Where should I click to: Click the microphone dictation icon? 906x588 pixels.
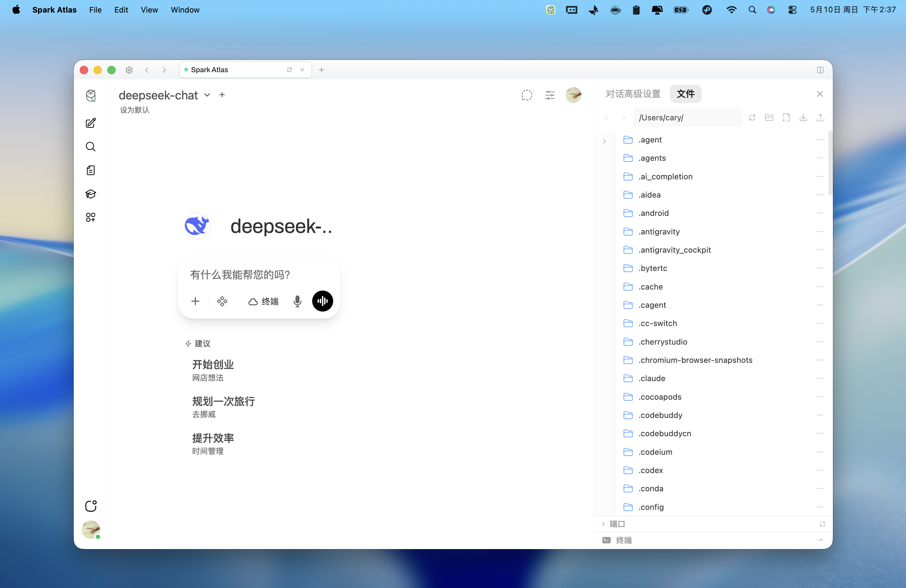pos(297,301)
